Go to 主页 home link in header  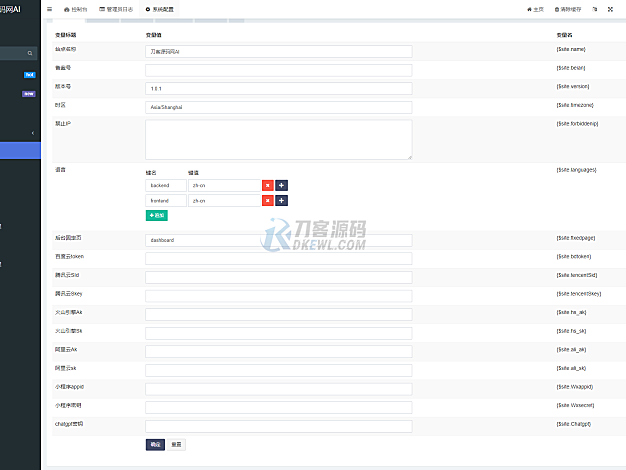coord(535,9)
